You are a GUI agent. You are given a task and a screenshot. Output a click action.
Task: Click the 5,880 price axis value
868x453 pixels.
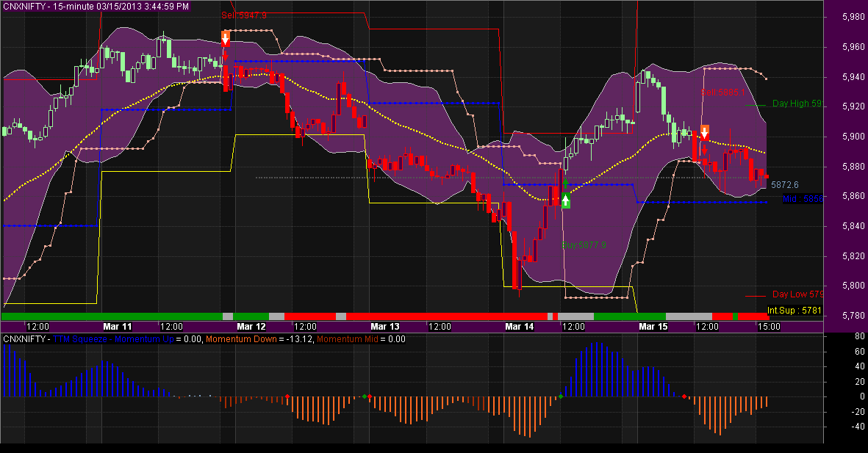pos(853,167)
